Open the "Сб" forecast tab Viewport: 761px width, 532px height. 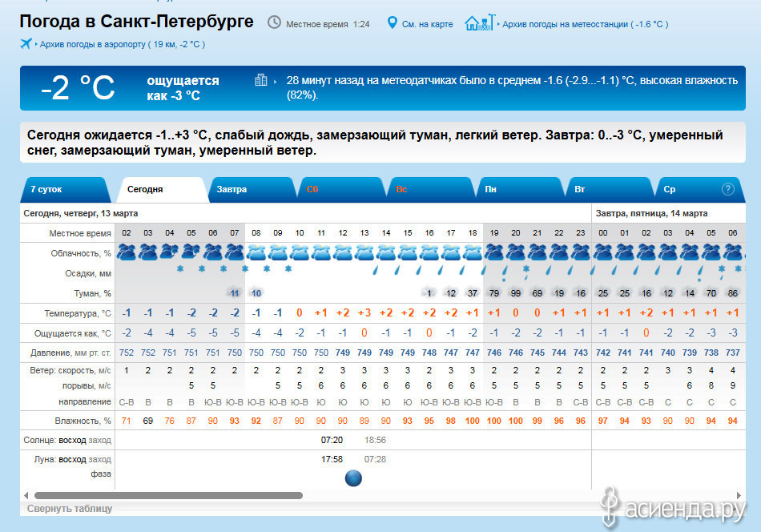pyautogui.click(x=340, y=189)
